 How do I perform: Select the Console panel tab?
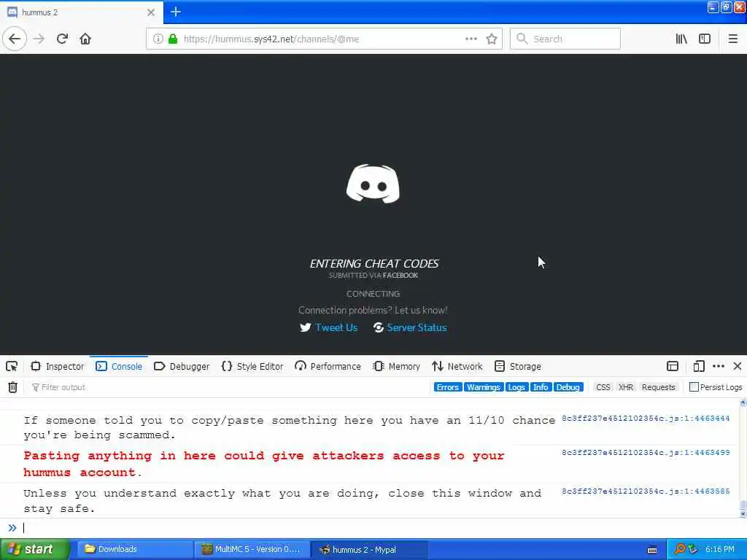point(119,366)
